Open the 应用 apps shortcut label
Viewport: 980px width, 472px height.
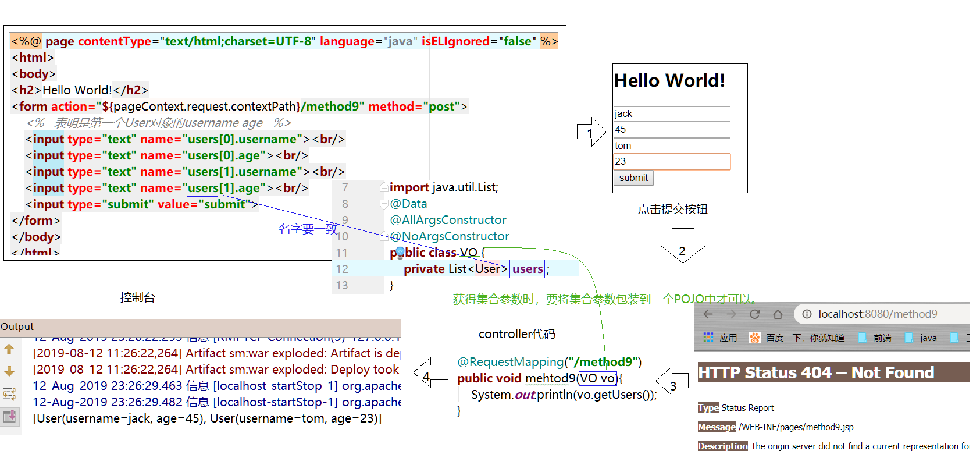[x=728, y=338]
